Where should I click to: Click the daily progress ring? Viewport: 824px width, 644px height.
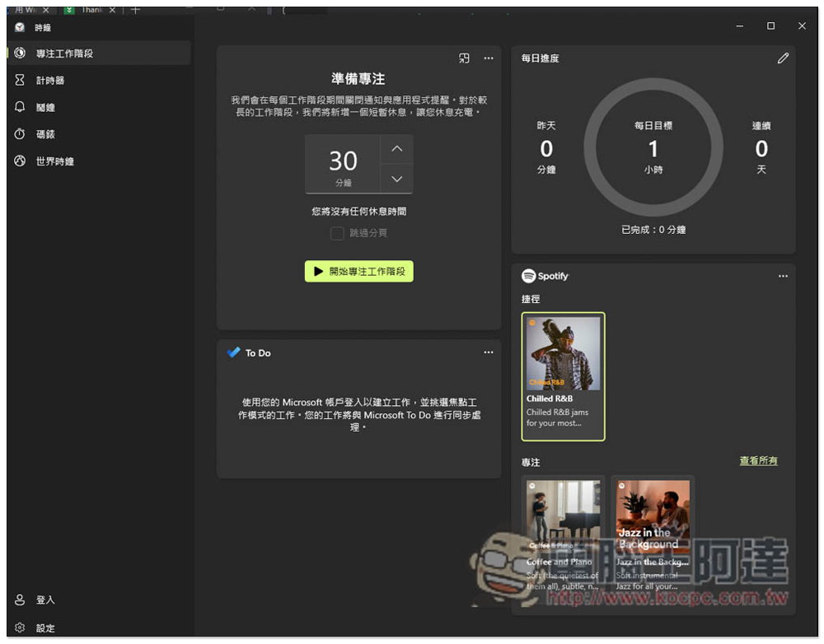pyautogui.click(x=653, y=149)
